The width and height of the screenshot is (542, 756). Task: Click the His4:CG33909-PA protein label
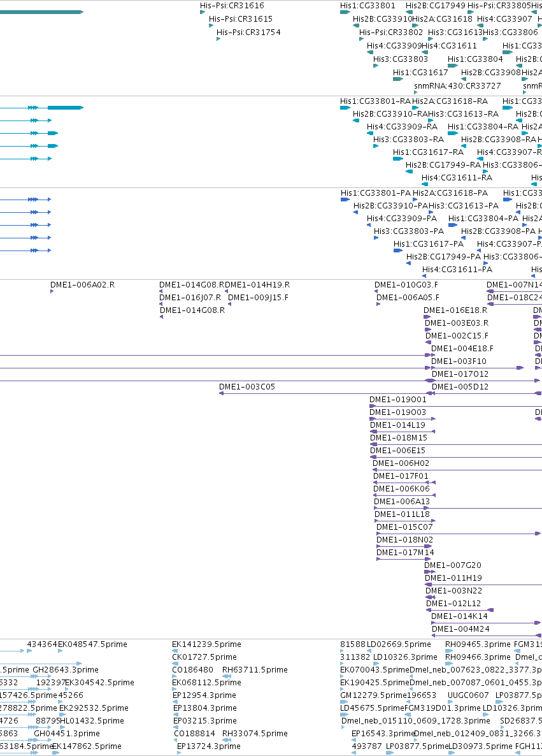[402, 219]
